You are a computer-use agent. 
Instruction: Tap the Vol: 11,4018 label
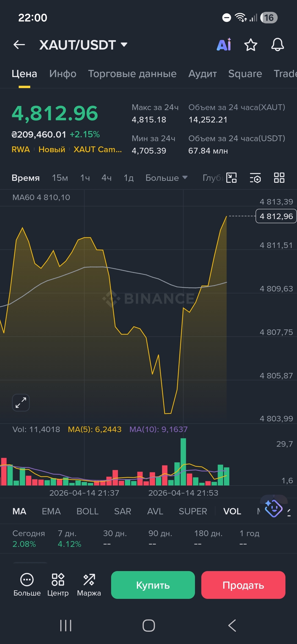[x=36, y=429]
